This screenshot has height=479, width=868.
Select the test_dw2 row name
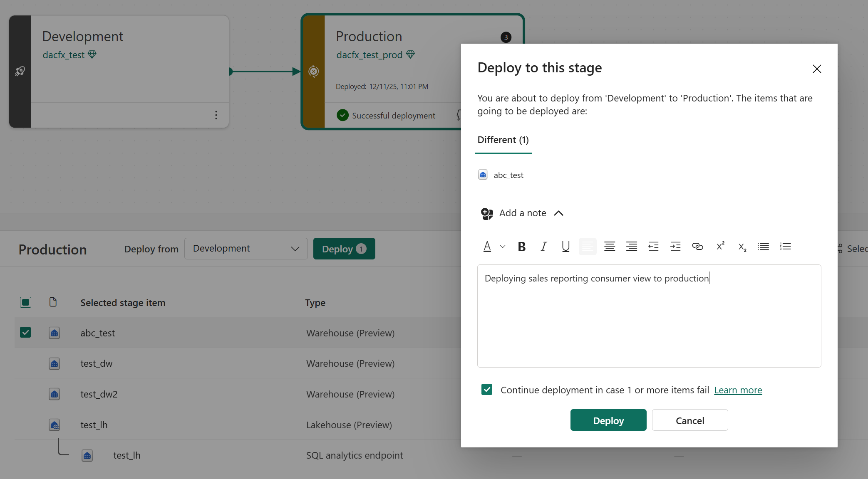click(x=99, y=394)
